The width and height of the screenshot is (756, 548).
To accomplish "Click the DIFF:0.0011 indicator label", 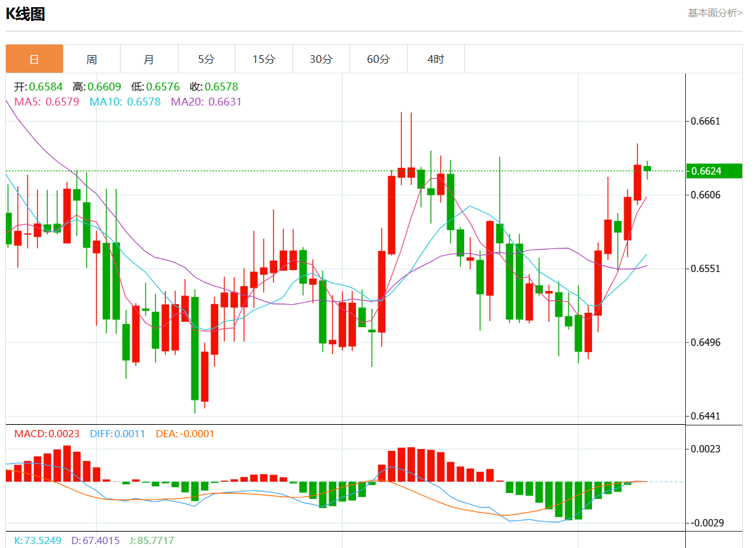I will pos(117,434).
